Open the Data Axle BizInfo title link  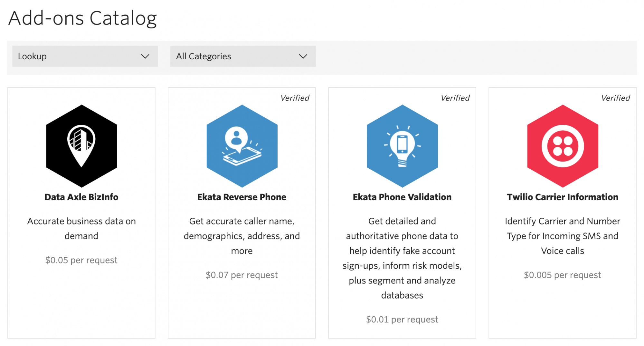coord(81,197)
